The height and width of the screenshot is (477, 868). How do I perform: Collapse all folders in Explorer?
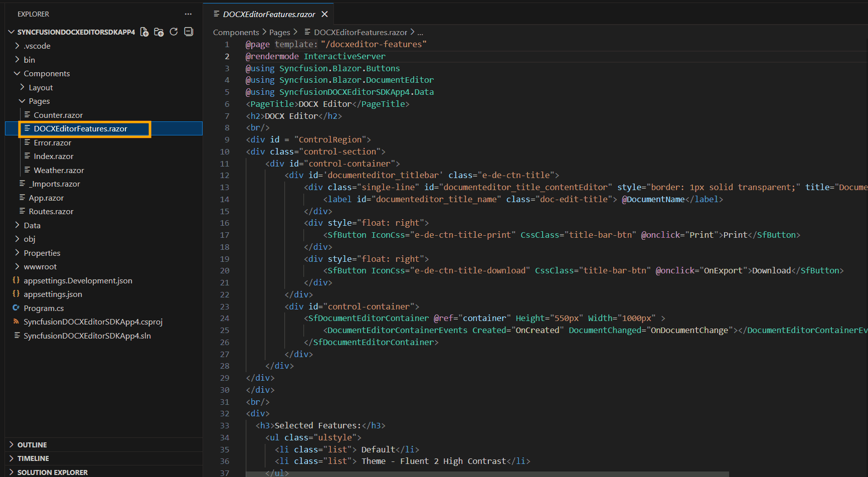(189, 32)
